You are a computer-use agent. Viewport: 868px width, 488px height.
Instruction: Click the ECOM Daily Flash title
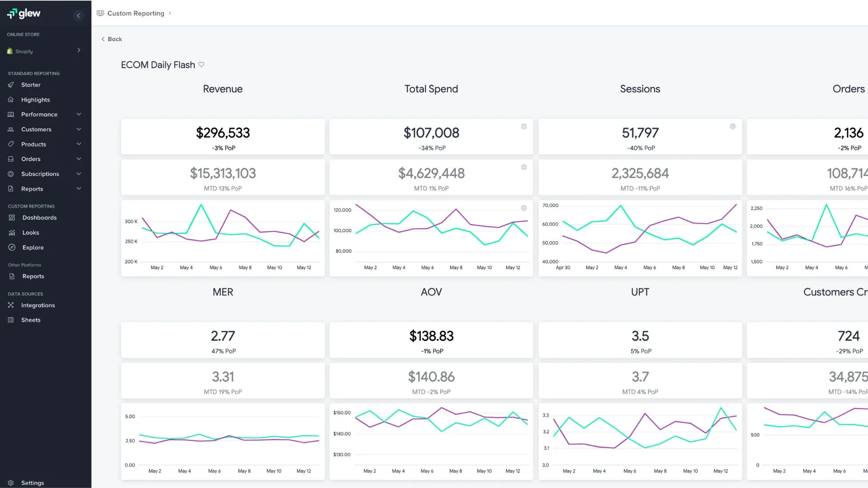[x=158, y=65]
